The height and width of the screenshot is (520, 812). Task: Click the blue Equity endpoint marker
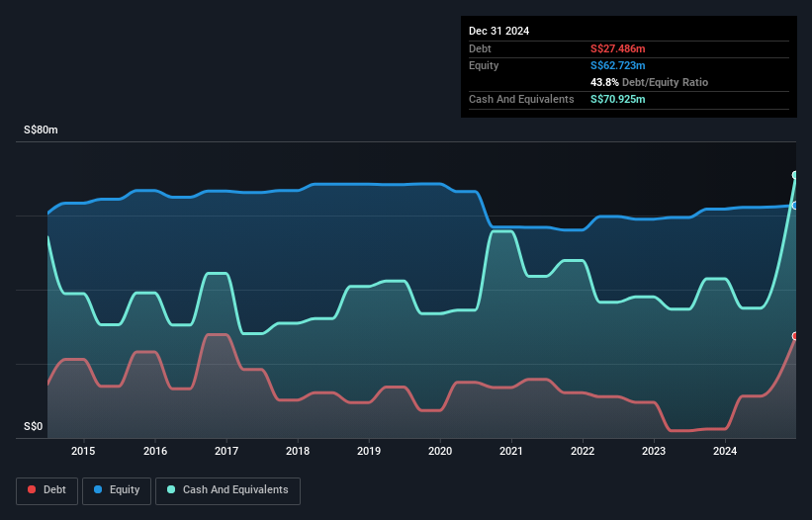point(795,206)
